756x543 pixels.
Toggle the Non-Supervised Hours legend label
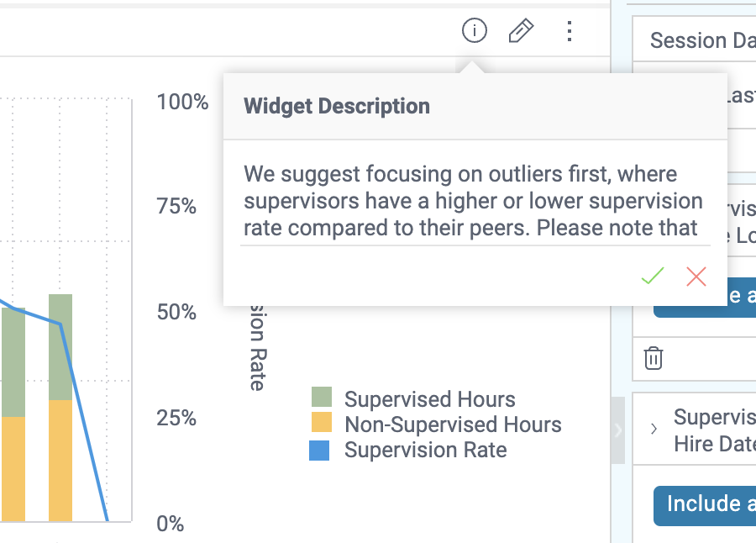[x=453, y=424]
